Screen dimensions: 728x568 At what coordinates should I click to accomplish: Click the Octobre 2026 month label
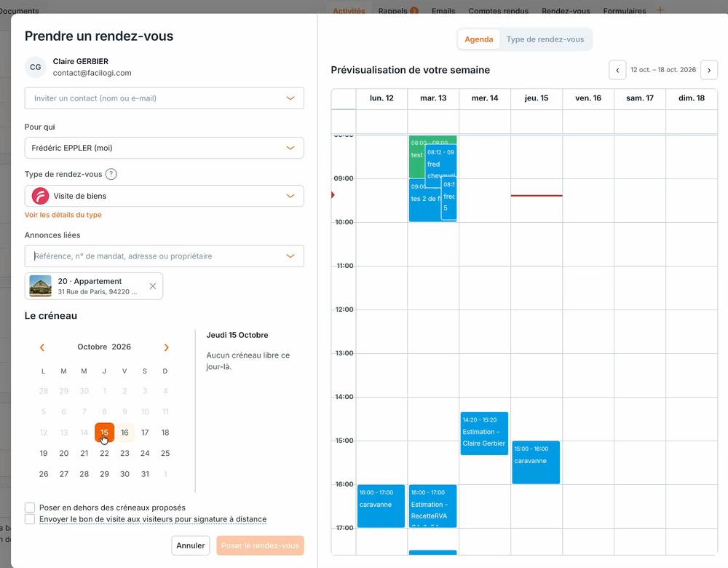pos(104,347)
